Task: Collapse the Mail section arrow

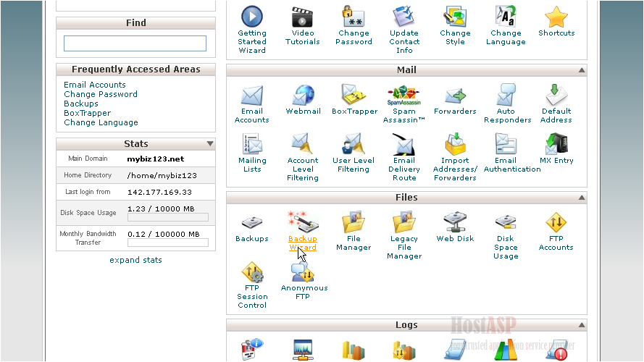Action: pos(581,71)
